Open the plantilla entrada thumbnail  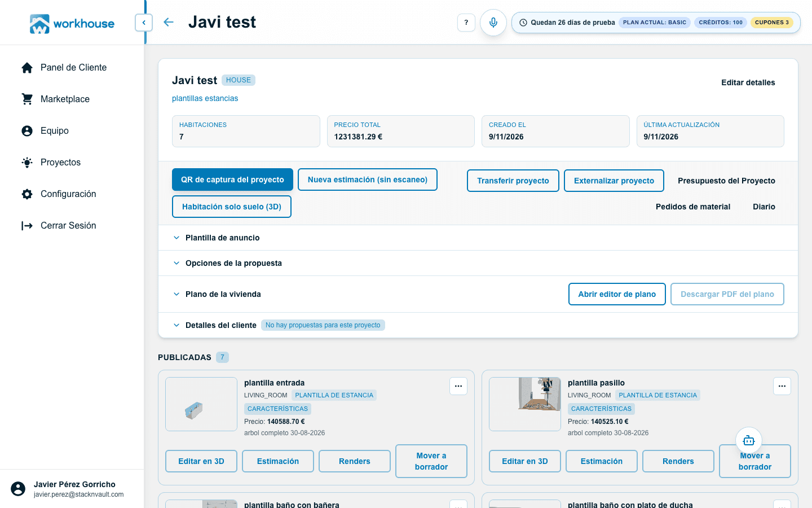click(x=201, y=404)
